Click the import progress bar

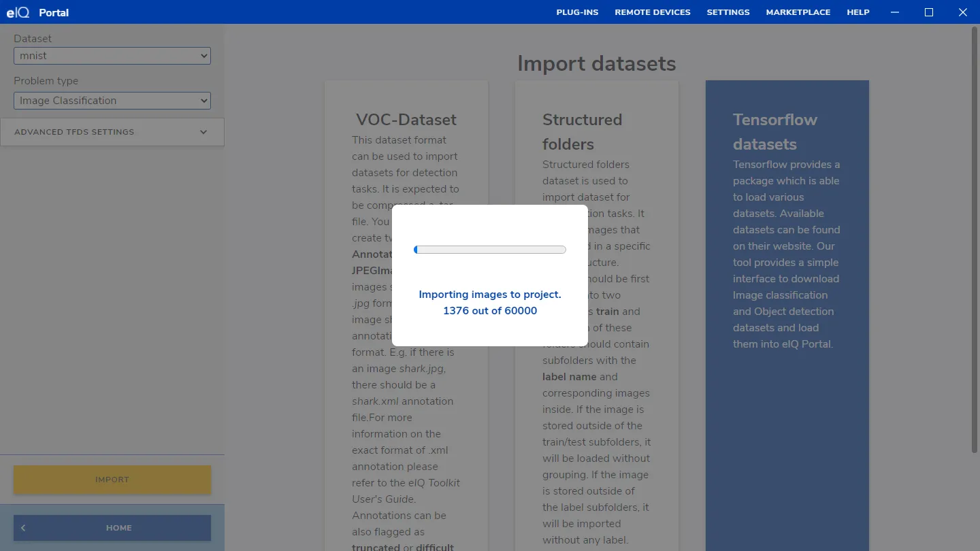tap(490, 250)
